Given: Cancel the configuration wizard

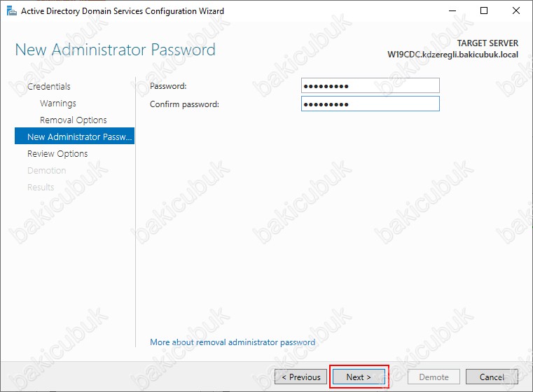Looking at the screenshot, I should 492,377.
